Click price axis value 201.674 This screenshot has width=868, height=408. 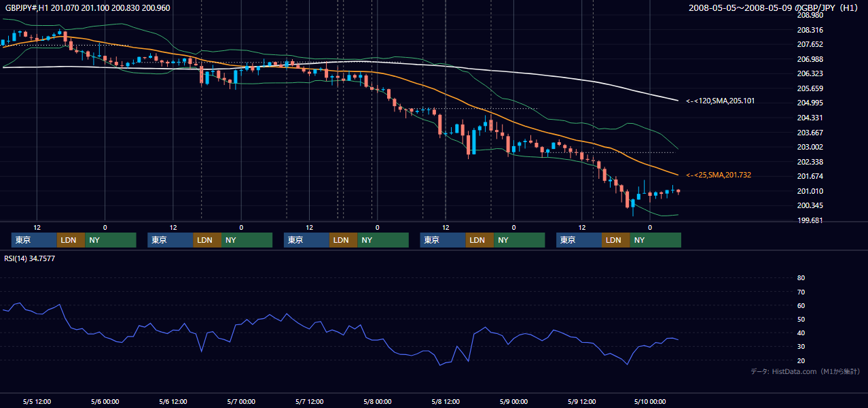[810, 176]
